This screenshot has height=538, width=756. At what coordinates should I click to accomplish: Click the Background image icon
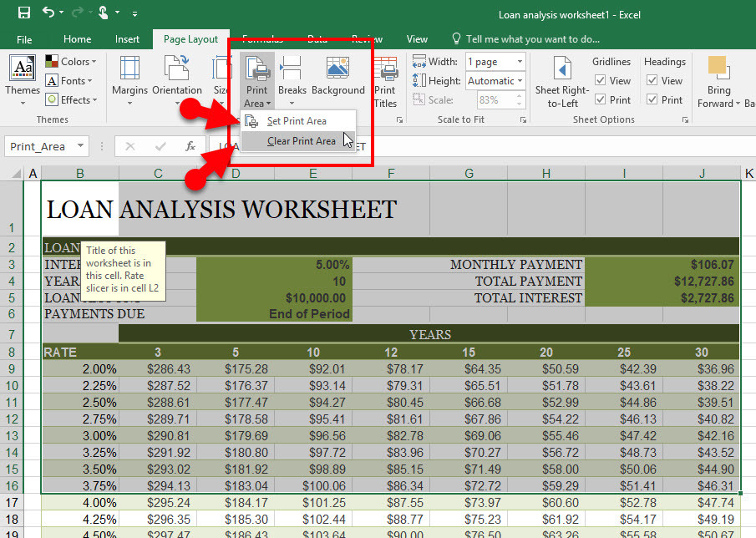tap(338, 68)
